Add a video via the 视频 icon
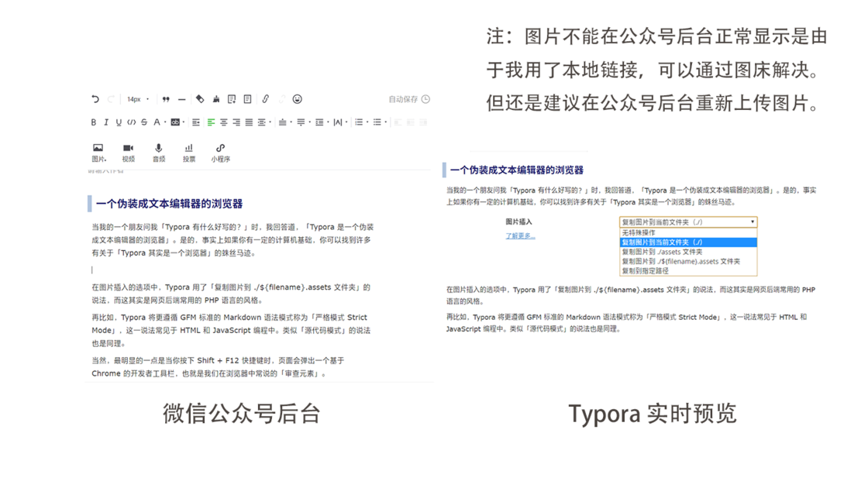Image resolution: width=868 pixels, height=488 pixels. pos(128,152)
